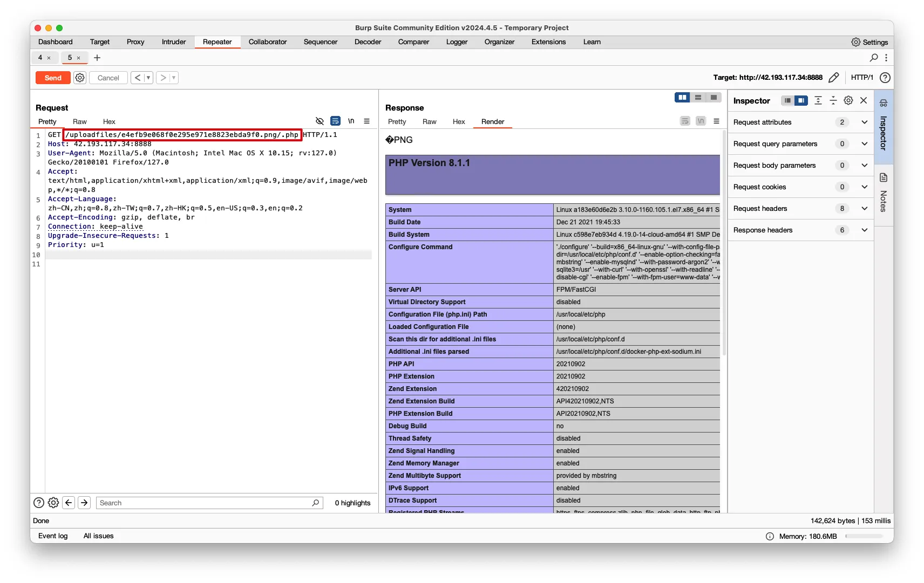Go to previous request in history
Viewport: 924px width, 583px height.
point(138,78)
